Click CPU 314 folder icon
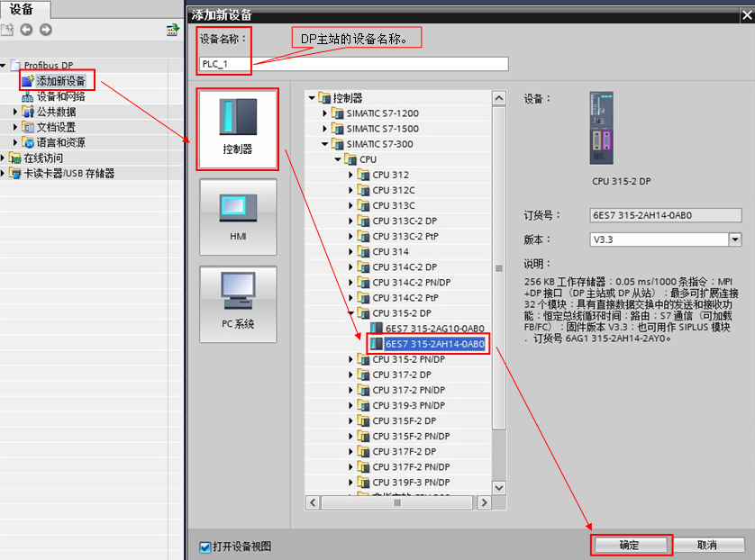Viewport: 755px width, 560px height. coord(364,251)
